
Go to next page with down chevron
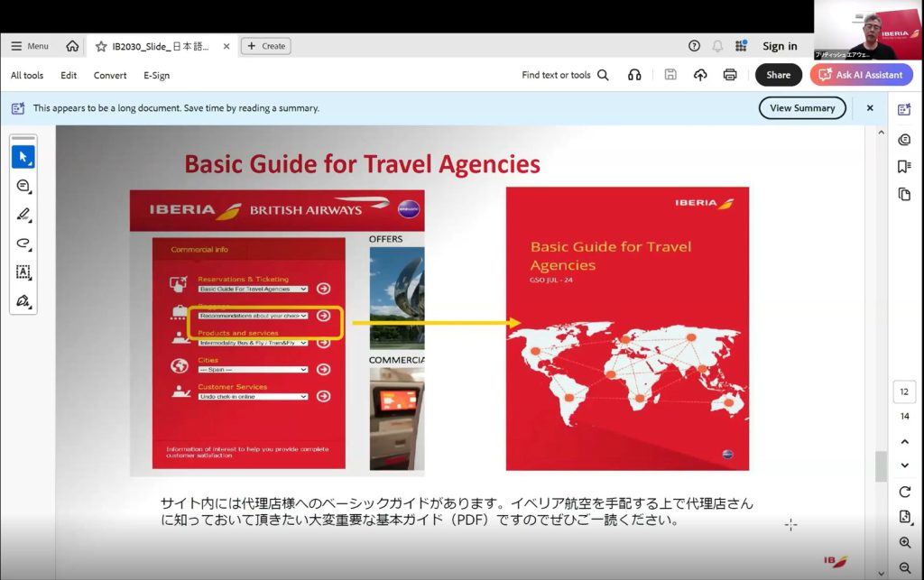904,465
